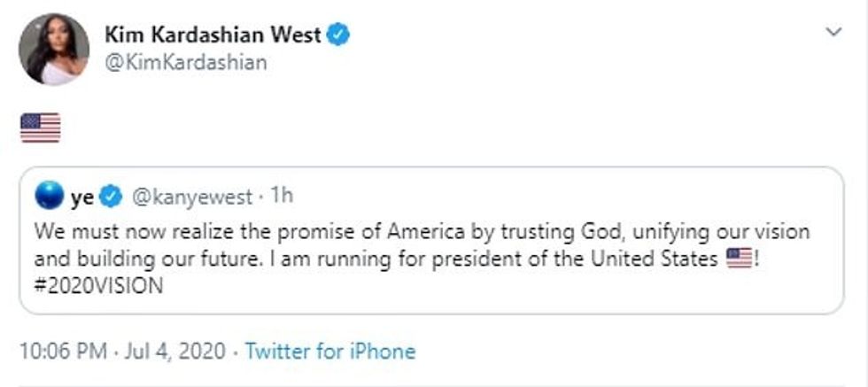
Task: Visit the @kanyewest handle
Action: [x=191, y=197]
